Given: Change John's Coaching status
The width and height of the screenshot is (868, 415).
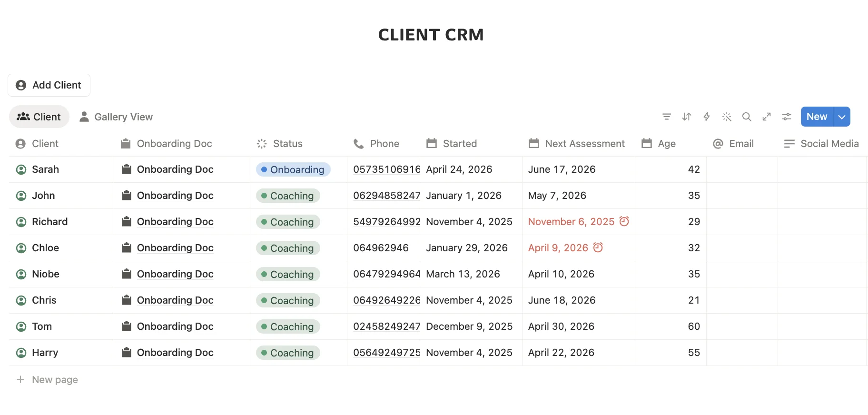Looking at the screenshot, I should (288, 196).
